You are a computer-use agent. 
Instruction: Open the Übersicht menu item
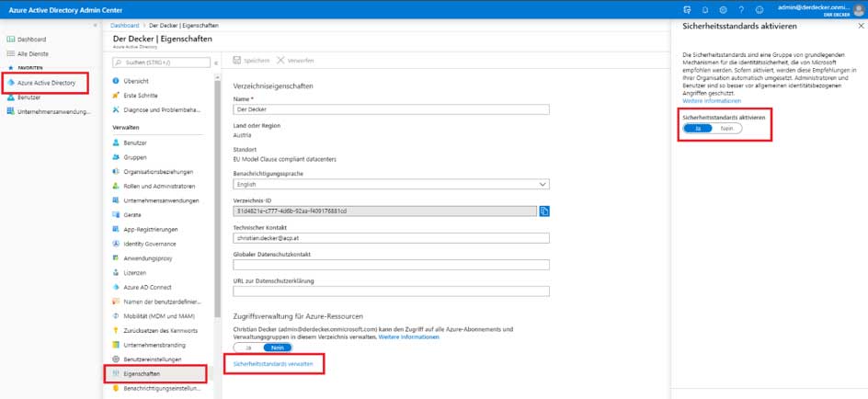point(135,81)
